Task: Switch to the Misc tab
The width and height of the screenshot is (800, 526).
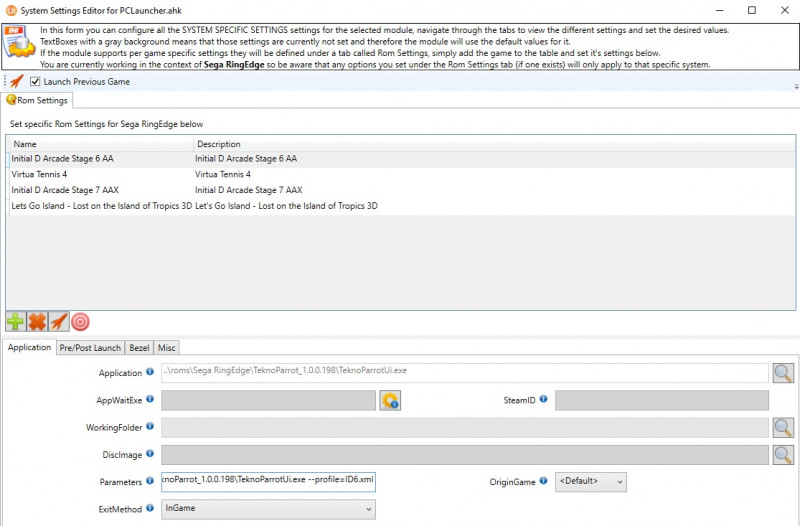Action: click(x=166, y=348)
